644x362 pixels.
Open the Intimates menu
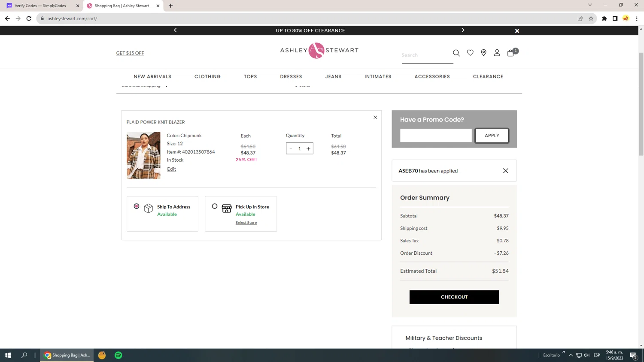(x=378, y=76)
